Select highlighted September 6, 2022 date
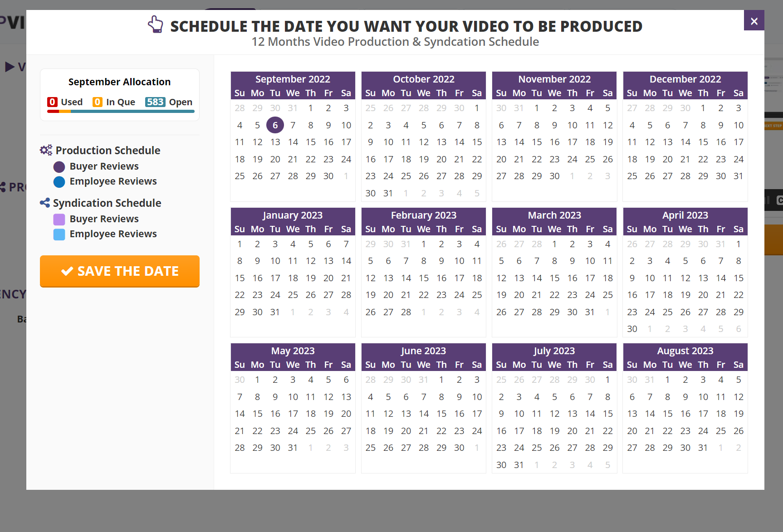The height and width of the screenshot is (532, 783). point(275,125)
